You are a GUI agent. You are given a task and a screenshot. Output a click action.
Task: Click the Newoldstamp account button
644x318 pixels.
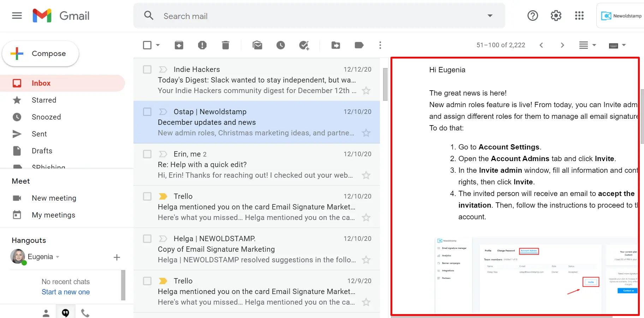(x=621, y=16)
